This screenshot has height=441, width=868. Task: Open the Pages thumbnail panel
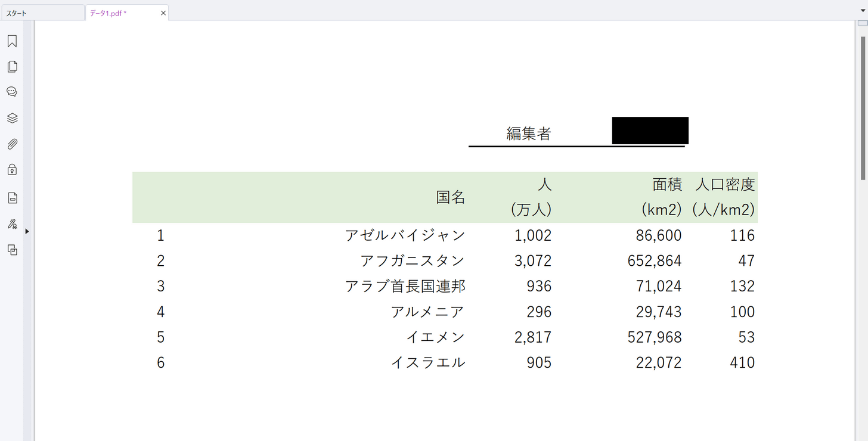(12, 67)
